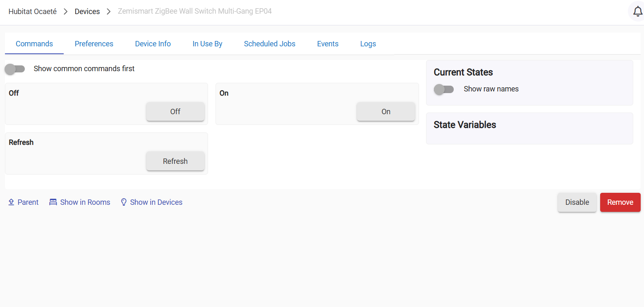Click the Parent upload-arrow icon
This screenshot has width=644, height=307.
(x=12, y=202)
